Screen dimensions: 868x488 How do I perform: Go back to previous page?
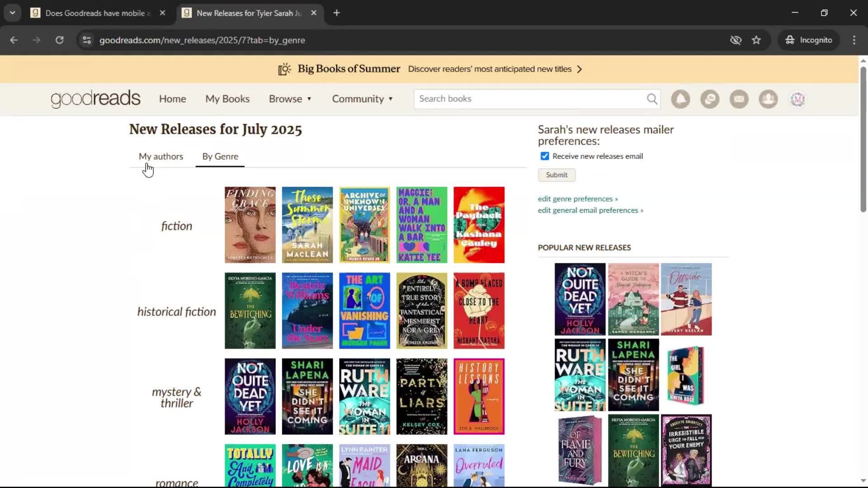pos(14,40)
